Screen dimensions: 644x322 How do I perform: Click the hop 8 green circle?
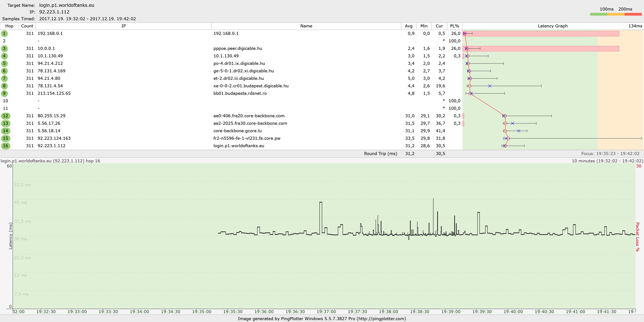(x=4, y=86)
